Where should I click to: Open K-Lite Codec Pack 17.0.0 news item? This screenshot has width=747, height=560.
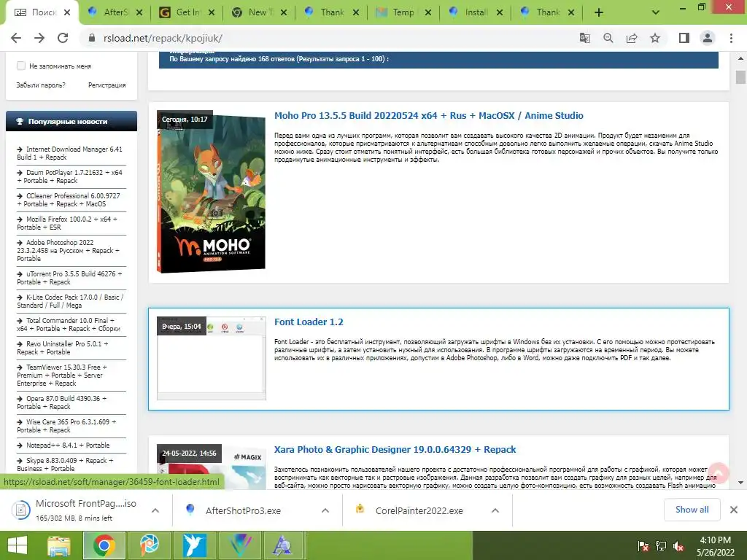point(71,301)
